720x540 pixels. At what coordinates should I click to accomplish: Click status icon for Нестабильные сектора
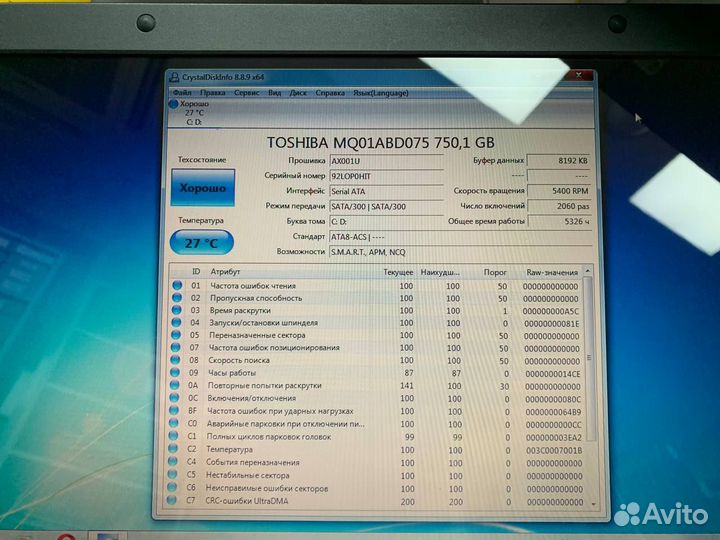click(172, 474)
